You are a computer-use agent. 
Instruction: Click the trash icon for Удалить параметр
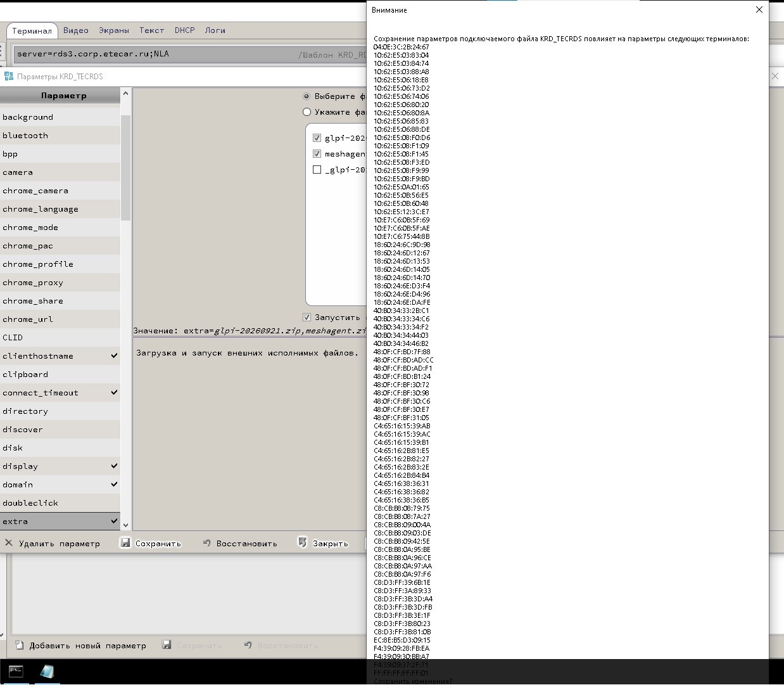(x=9, y=543)
